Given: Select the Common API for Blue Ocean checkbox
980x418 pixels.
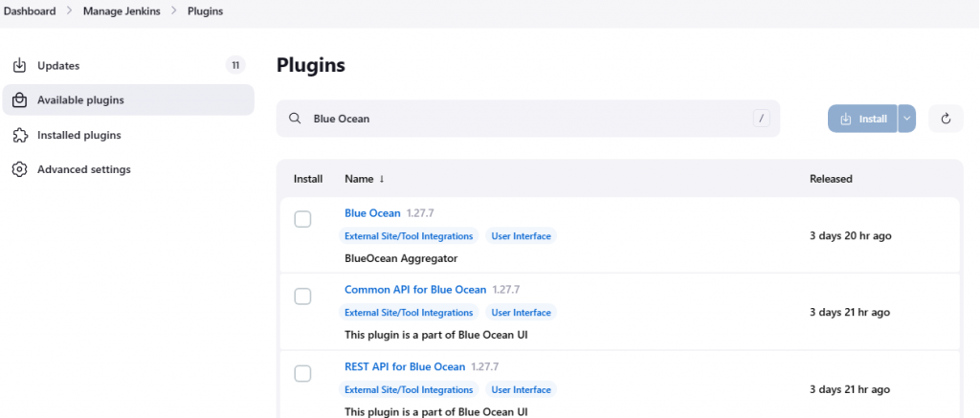Looking at the screenshot, I should point(302,297).
